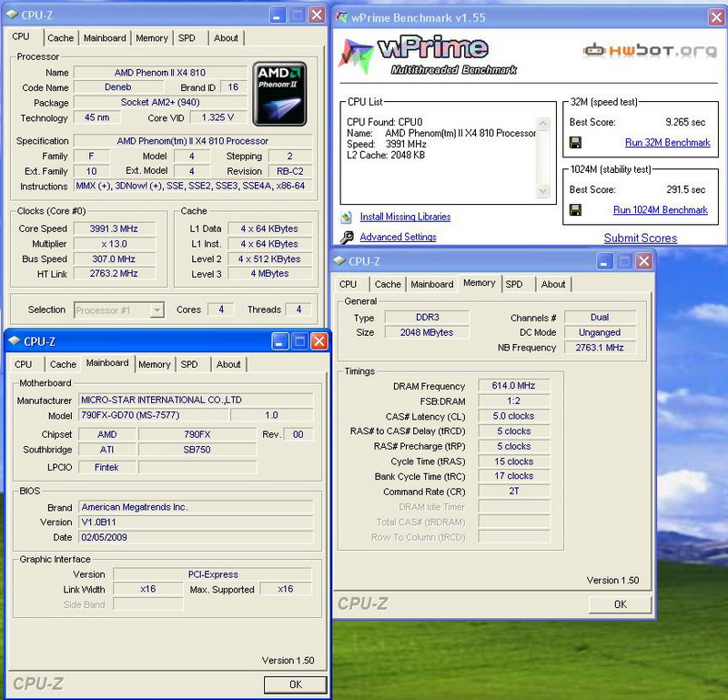This screenshot has height=700, width=728.
Task: Click memory Type value DDR3
Action: (427, 318)
